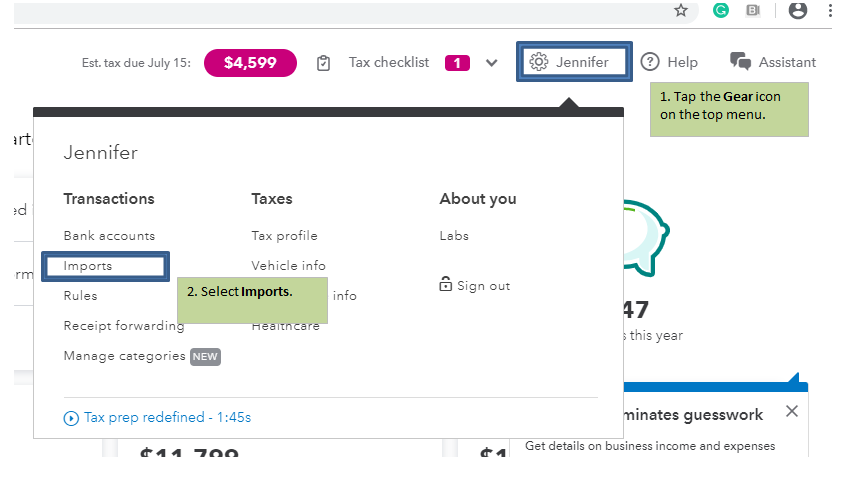Screen dimensions: 851x495
Task: Open Bank accounts in Transactions
Action: [109, 236]
